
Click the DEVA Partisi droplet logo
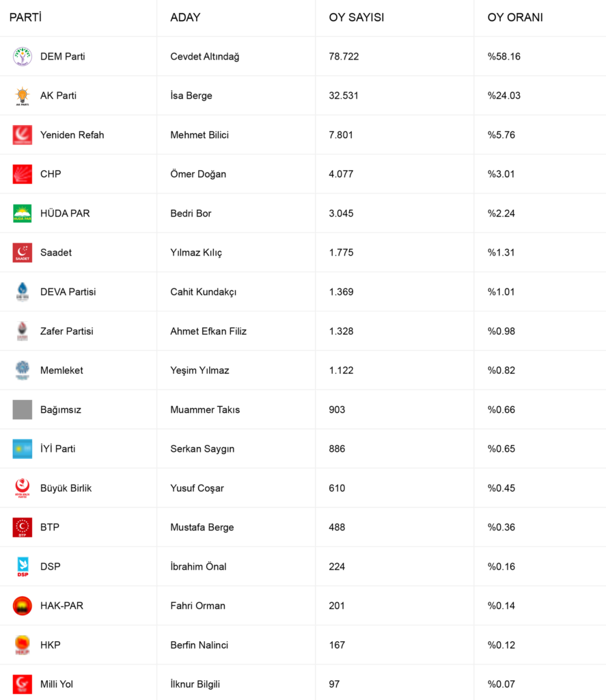tap(23, 292)
